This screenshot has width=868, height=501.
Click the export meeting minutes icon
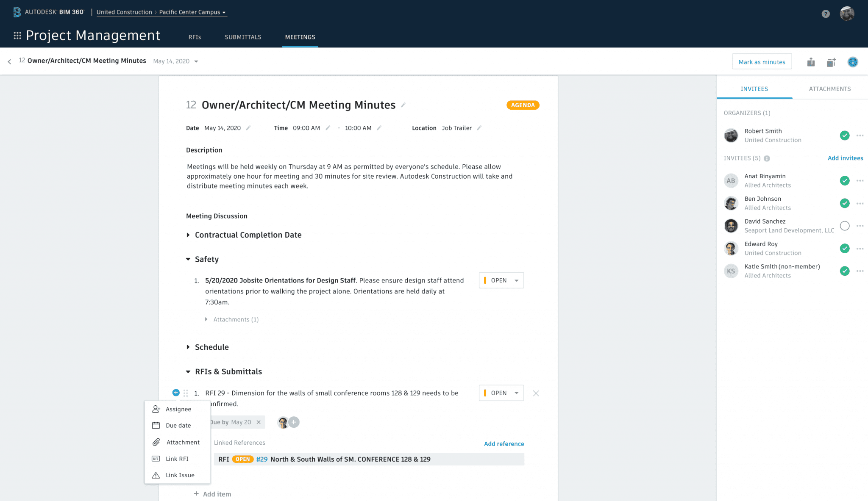pos(811,62)
